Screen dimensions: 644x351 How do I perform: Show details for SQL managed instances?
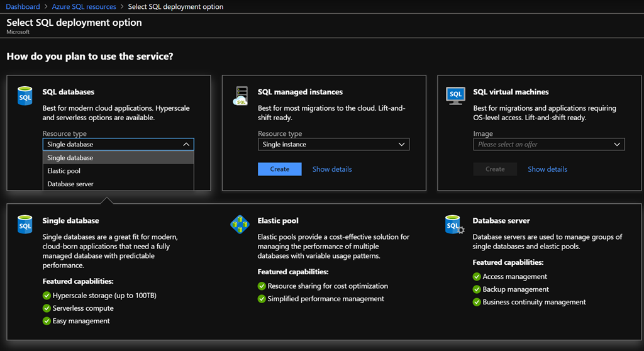click(332, 169)
